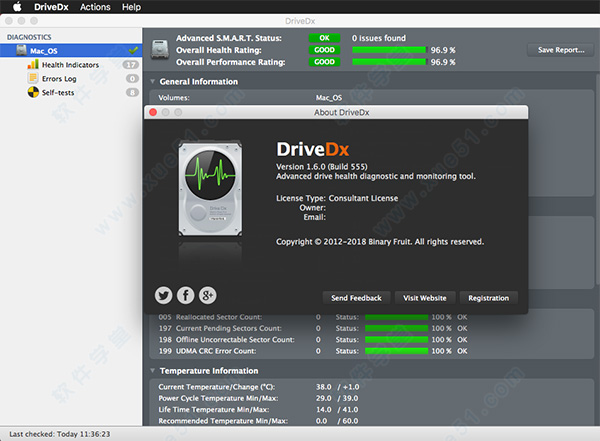Close the About DriveDx window
Image resolution: width=600 pixels, height=441 pixels.
click(x=153, y=112)
